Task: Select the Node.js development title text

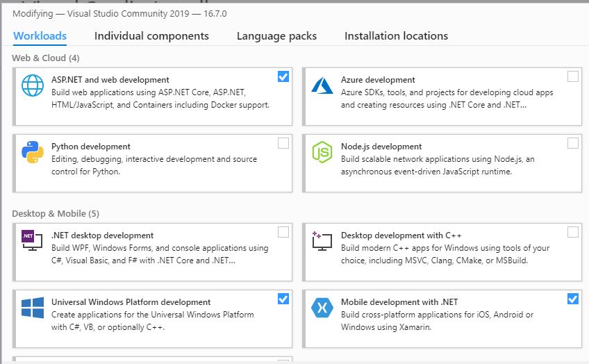Action: pyautogui.click(x=381, y=147)
